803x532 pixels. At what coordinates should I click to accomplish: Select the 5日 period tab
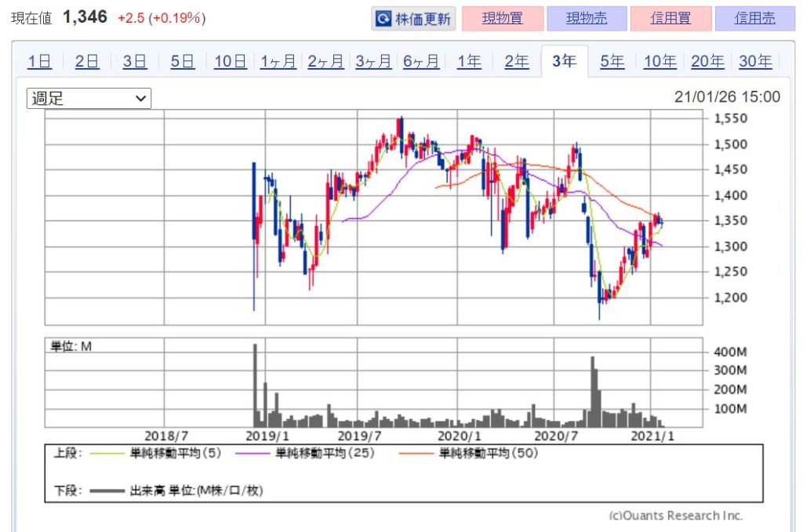click(182, 62)
